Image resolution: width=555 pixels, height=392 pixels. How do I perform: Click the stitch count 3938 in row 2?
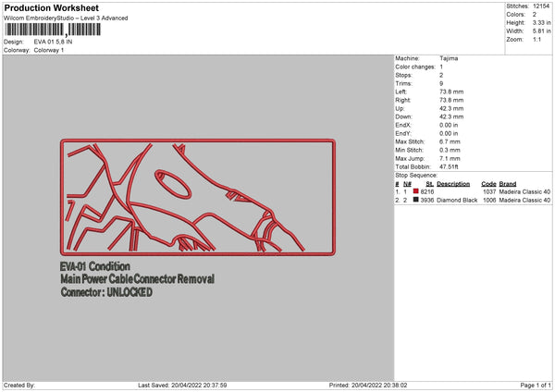[427, 201]
